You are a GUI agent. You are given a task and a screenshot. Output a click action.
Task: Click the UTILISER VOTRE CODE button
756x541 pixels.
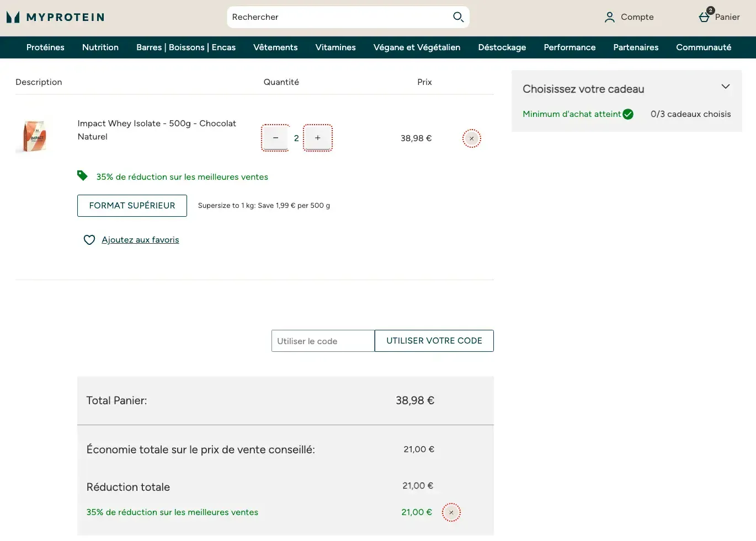(x=434, y=341)
